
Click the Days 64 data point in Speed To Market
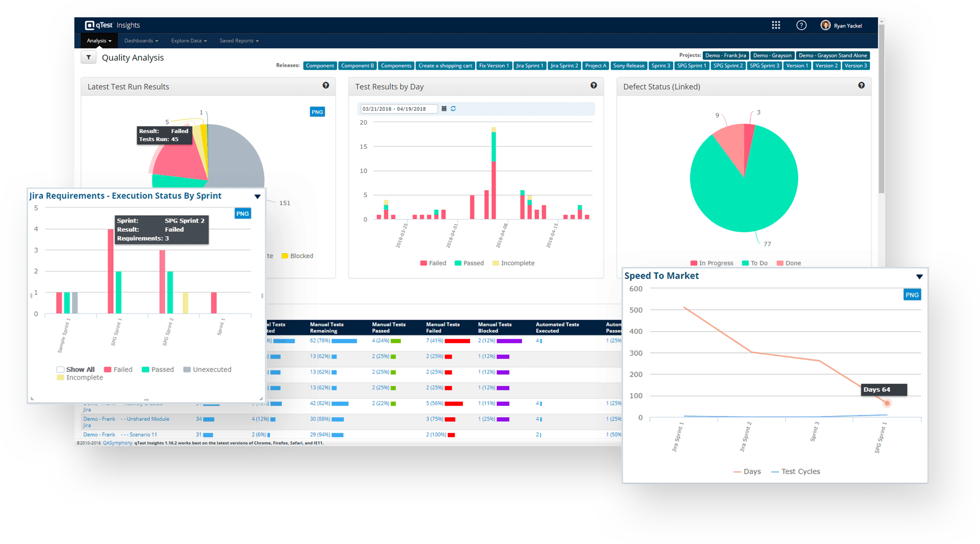click(x=887, y=403)
